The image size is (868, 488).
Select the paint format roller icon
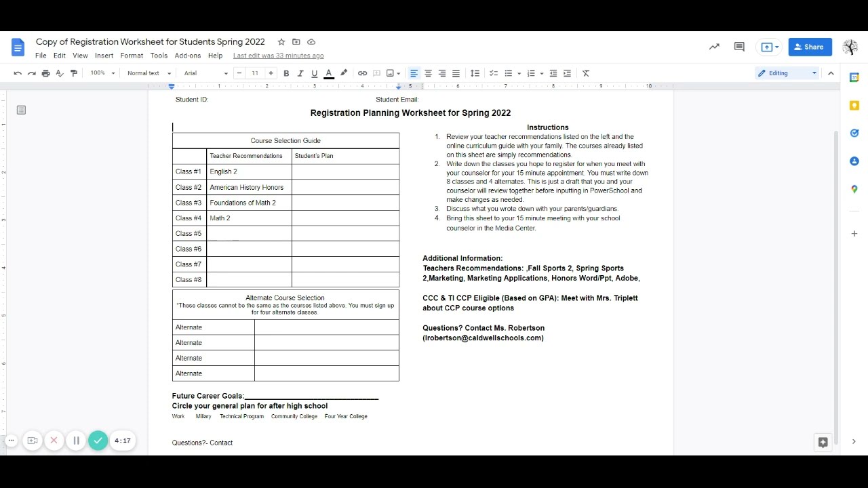click(x=74, y=73)
